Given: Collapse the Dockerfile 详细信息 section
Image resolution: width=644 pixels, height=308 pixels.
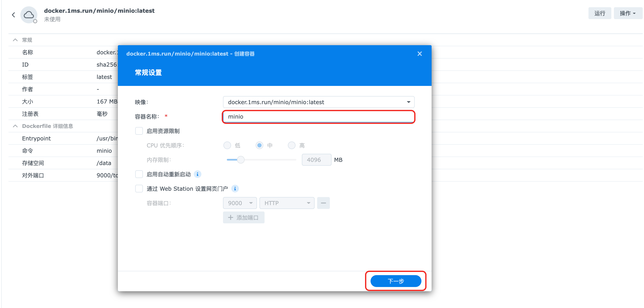Looking at the screenshot, I should pyautogui.click(x=15, y=126).
